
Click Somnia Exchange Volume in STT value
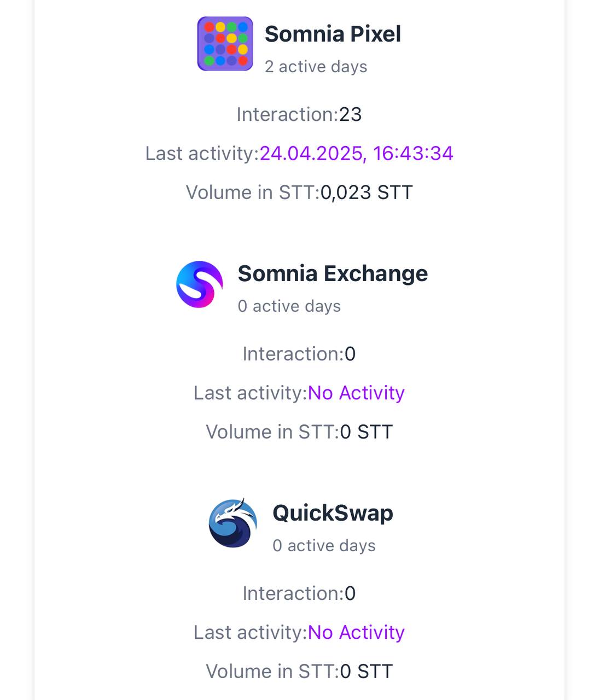tap(367, 432)
